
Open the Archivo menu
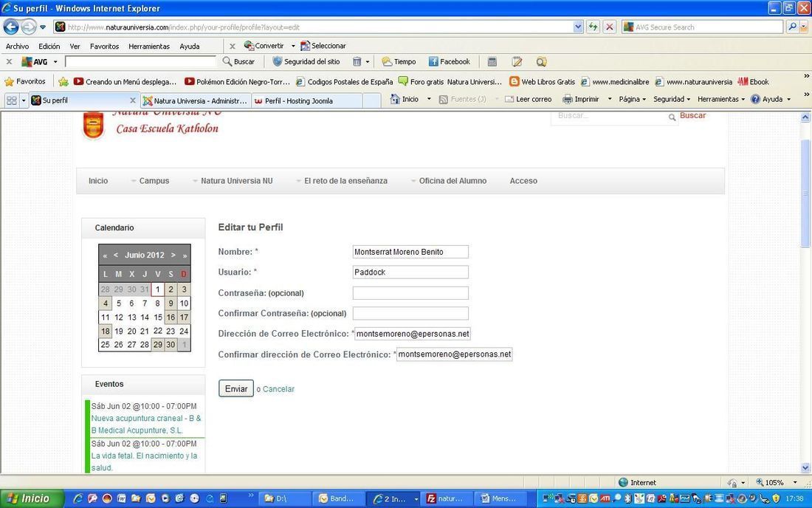(x=17, y=46)
